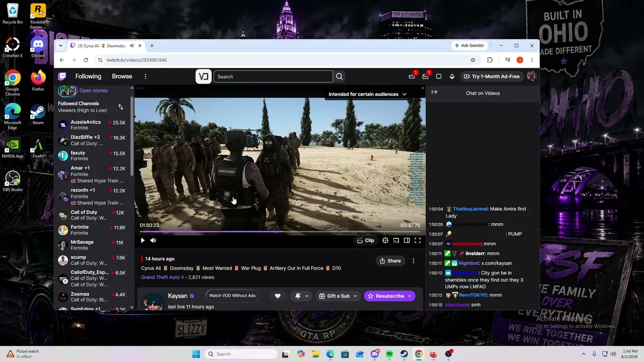This screenshot has width=644, height=362.
Task: Open Spotify in the taskbar
Action: (389, 354)
